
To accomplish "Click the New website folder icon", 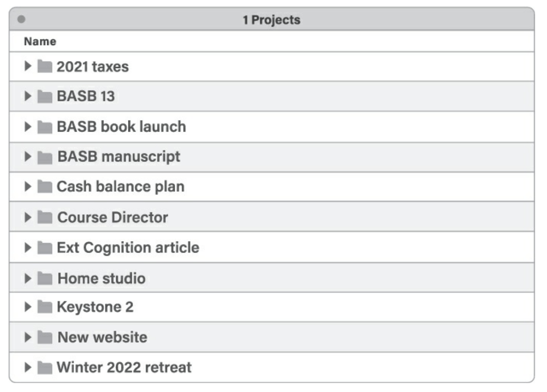I will click(x=45, y=337).
